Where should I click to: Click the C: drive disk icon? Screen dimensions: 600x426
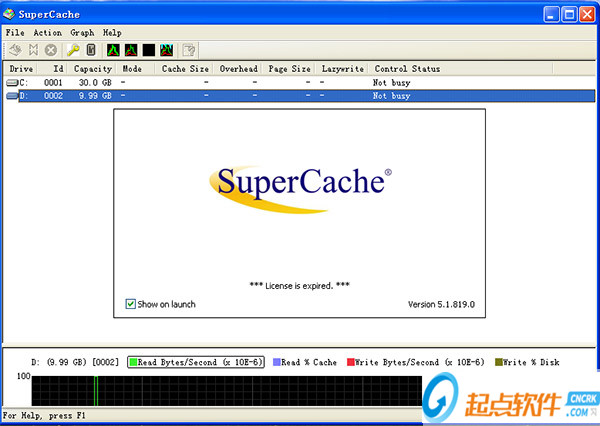[x=12, y=82]
